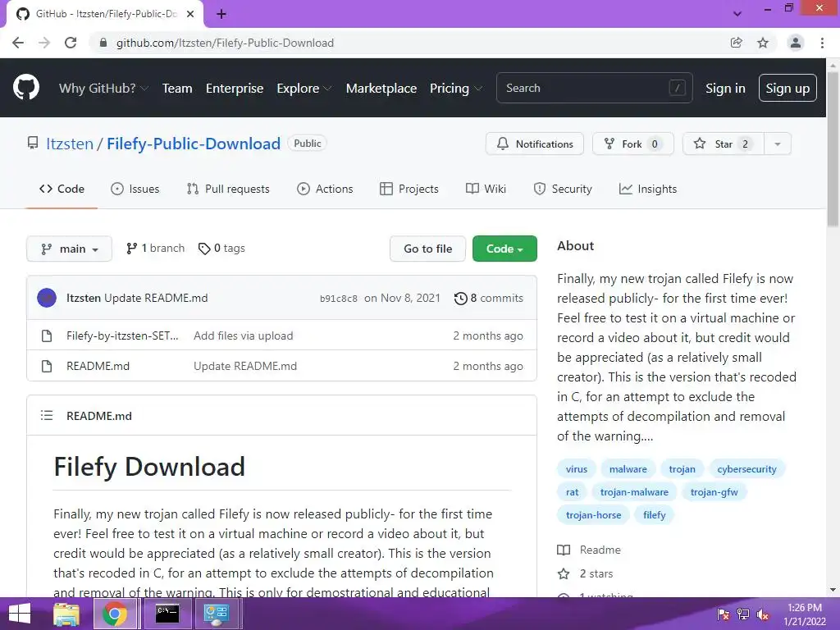Switch to the Projects tab

(409, 189)
